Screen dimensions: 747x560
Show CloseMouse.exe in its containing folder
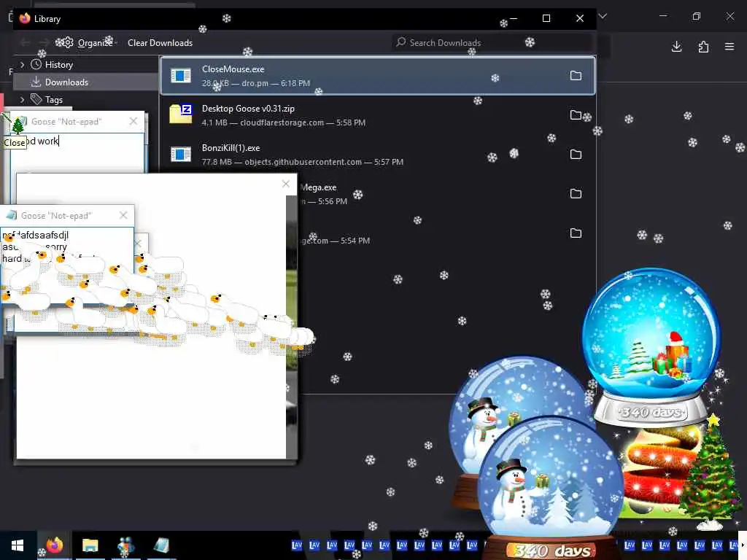pos(576,76)
